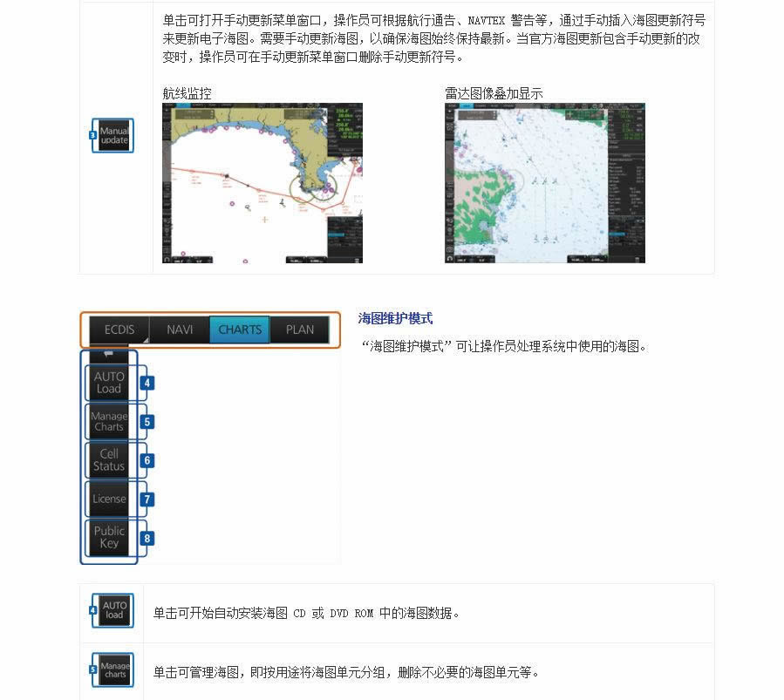Select the Cell Status sidebar button
The height and width of the screenshot is (700, 784).
point(109,459)
